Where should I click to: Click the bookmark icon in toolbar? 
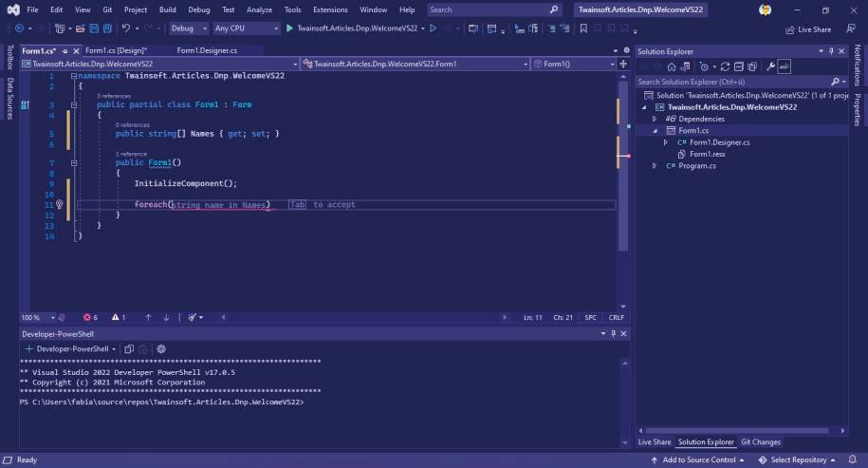pyautogui.click(x=583, y=28)
